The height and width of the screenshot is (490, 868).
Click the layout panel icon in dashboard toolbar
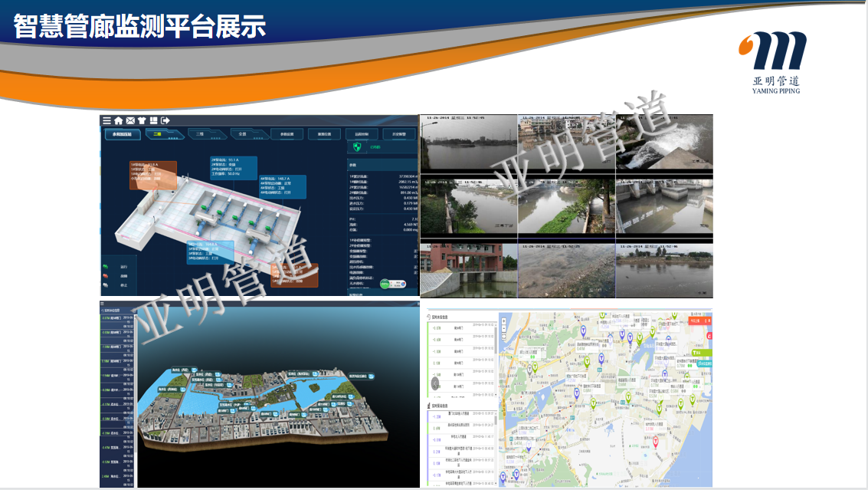[153, 120]
